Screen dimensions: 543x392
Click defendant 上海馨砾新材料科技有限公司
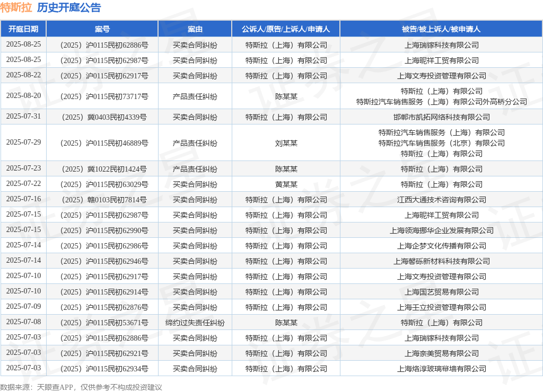(x=442, y=261)
